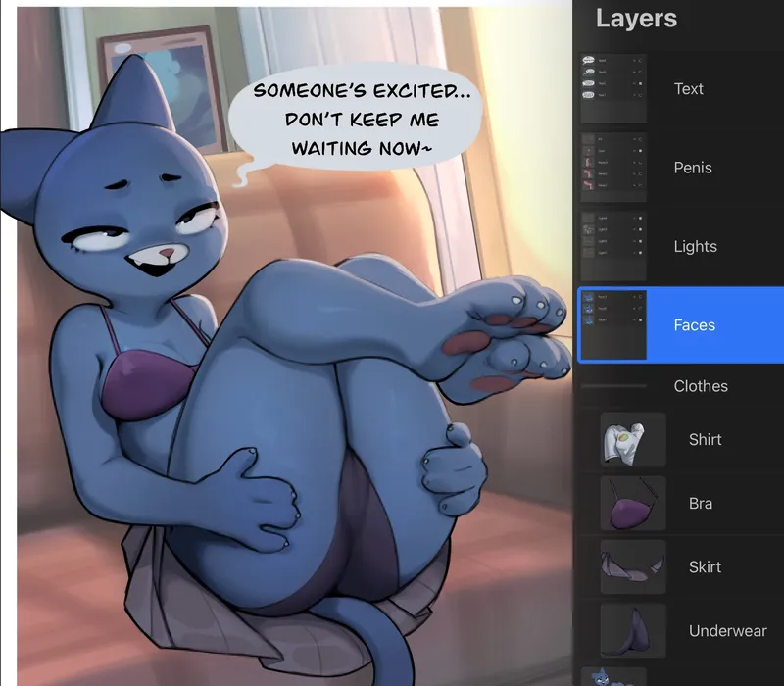This screenshot has height=686, width=784.
Task: Toggle the checked box in the Text group preview
Action: coord(640,83)
